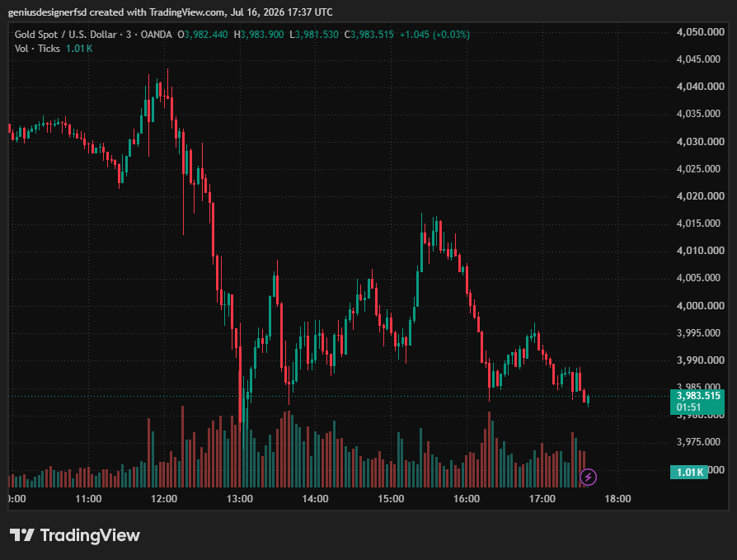Click the purple lightning bolt icon
The image size is (737, 560).
[x=588, y=477]
